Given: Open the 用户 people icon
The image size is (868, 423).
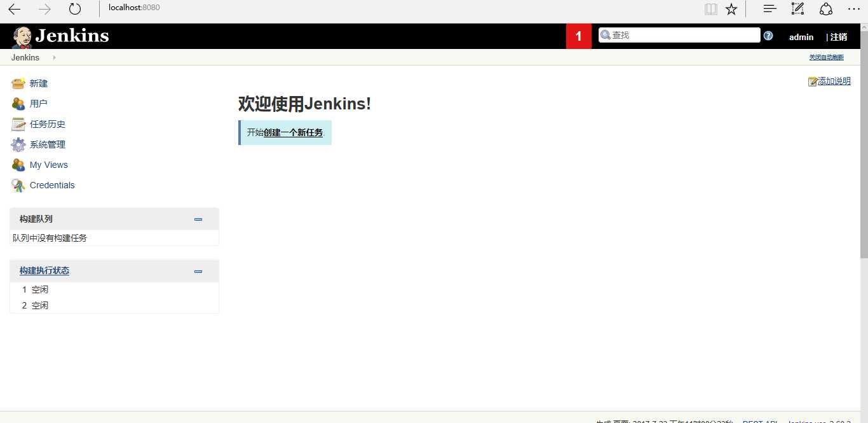Looking at the screenshot, I should click(18, 104).
